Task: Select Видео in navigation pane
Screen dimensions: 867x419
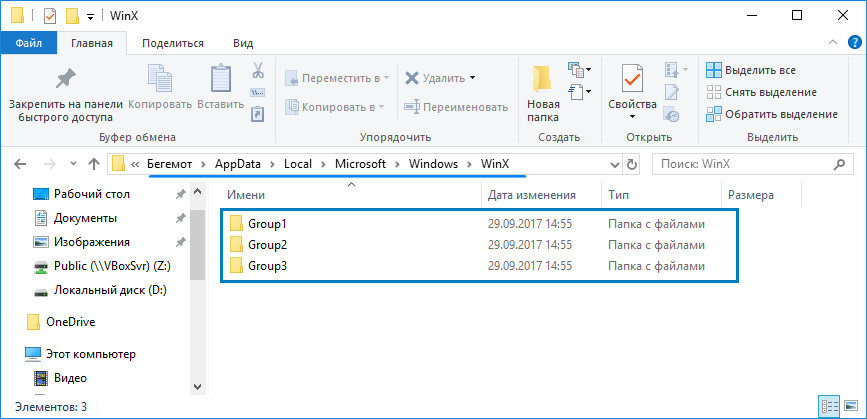Action: click(70, 378)
